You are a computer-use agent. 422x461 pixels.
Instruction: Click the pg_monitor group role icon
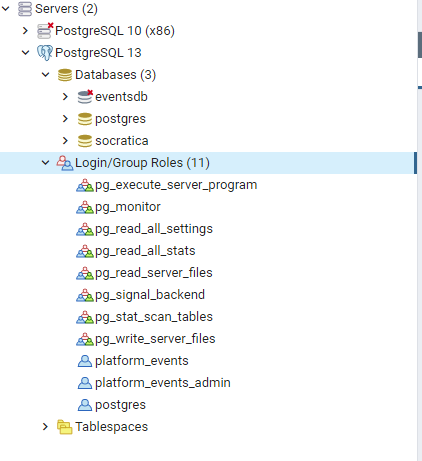pyautogui.click(x=85, y=207)
